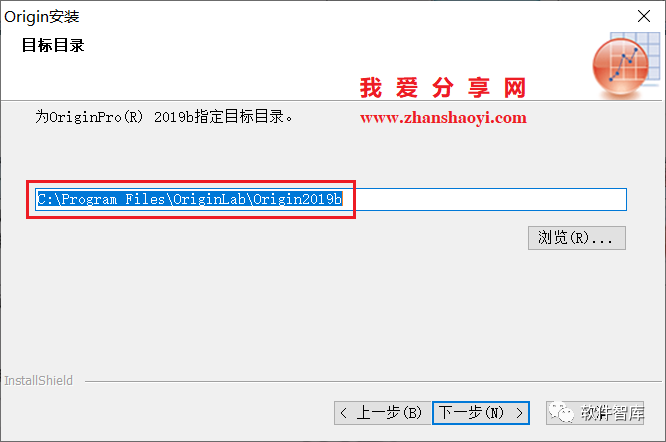Click the separator line beside InstallShield

[x=373, y=381]
